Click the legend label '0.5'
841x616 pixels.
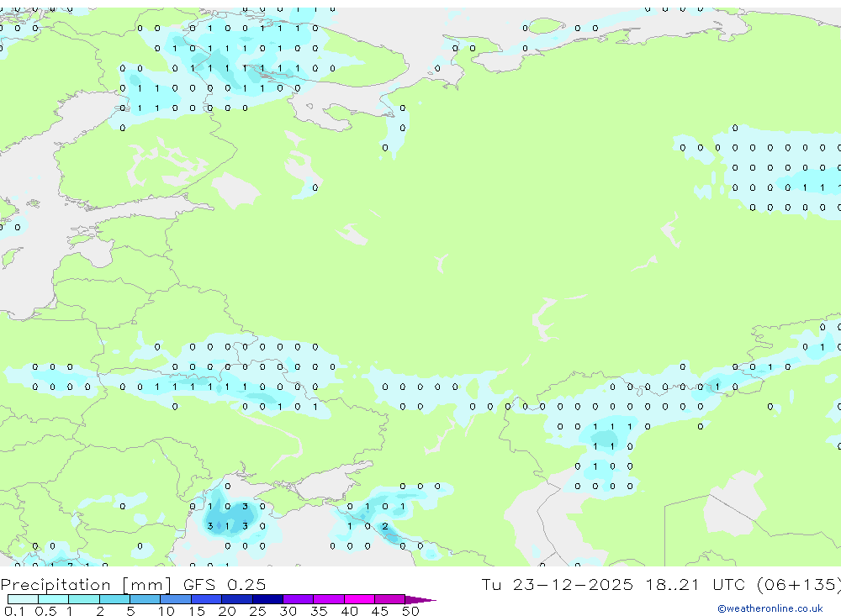45,611
